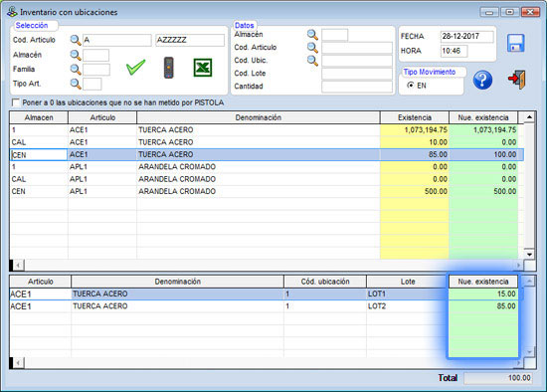Click the Cod. Articulo field containing 'A'

coord(117,40)
